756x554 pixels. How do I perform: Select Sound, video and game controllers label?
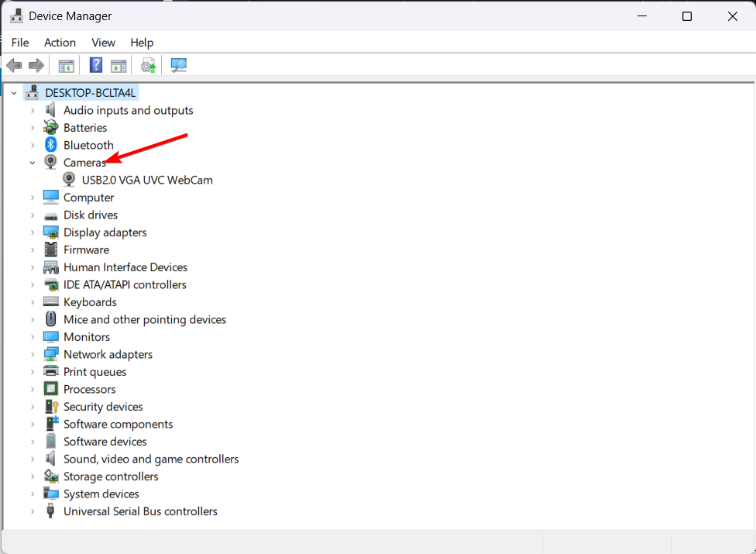(x=151, y=459)
